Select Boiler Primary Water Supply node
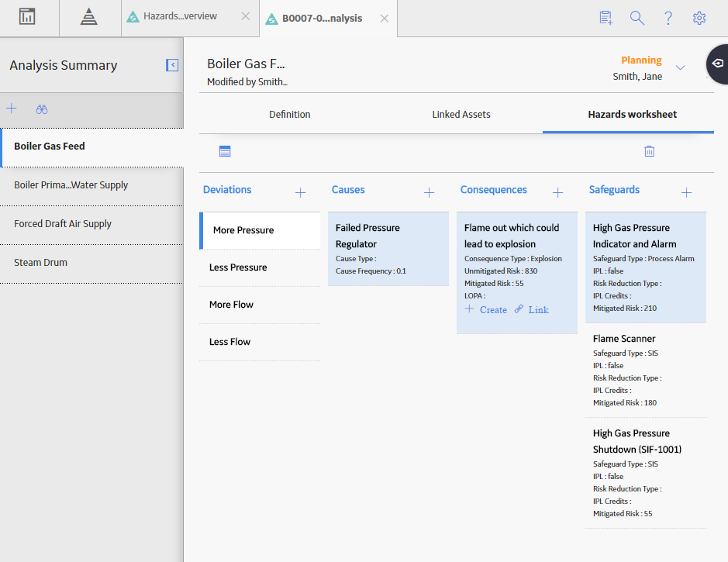 tap(92, 185)
